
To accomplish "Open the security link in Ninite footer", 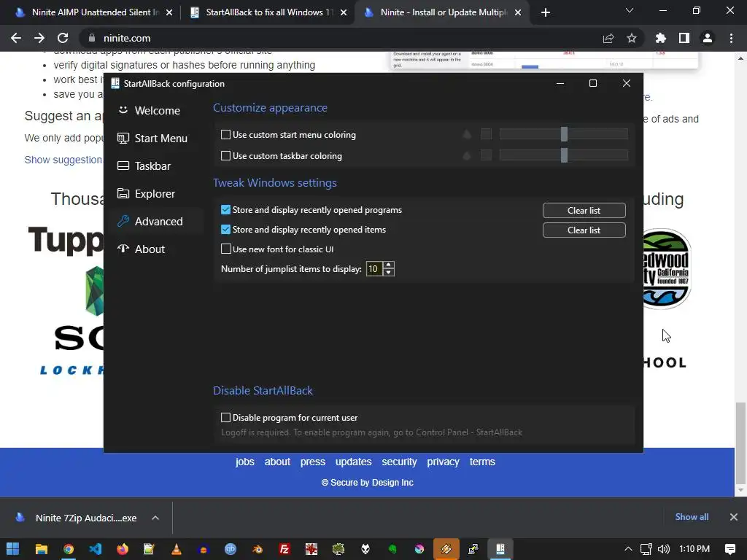I will point(399,462).
